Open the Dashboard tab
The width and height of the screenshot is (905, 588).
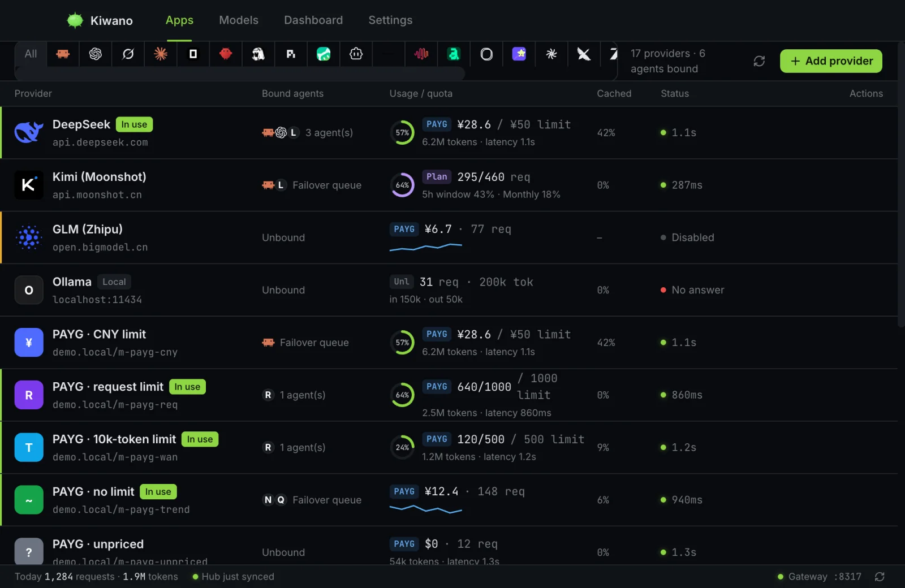pos(313,20)
